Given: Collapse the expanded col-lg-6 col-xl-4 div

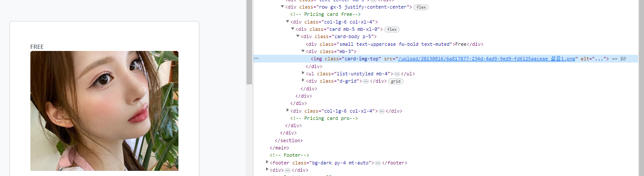Looking at the screenshot, I should tap(288, 21).
